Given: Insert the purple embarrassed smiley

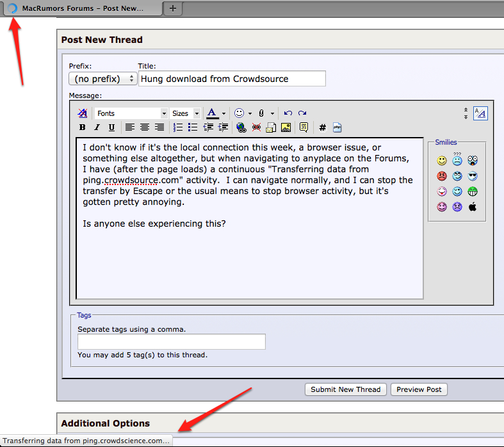Looking at the screenshot, I should tap(442, 207).
